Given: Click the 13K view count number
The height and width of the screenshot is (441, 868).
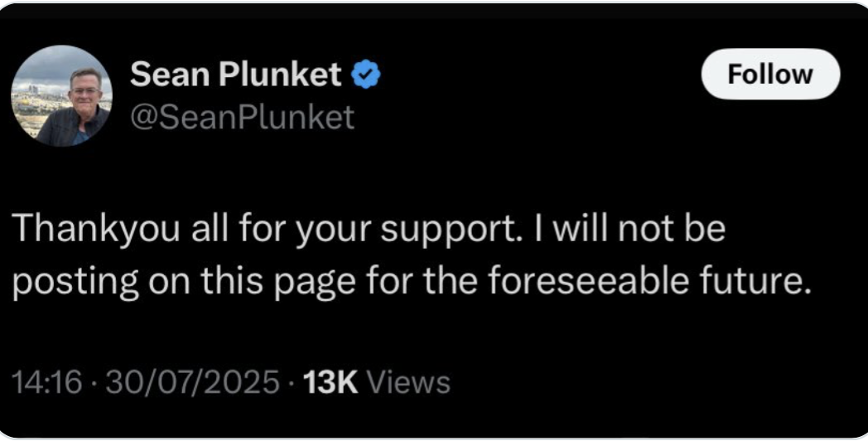Looking at the screenshot, I should [x=329, y=382].
